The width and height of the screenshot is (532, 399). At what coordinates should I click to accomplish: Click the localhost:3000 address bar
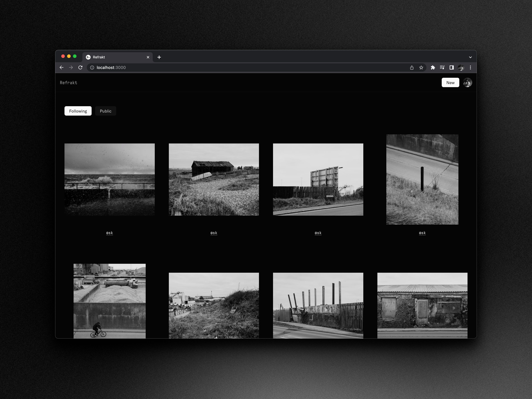click(x=216, y=67)
